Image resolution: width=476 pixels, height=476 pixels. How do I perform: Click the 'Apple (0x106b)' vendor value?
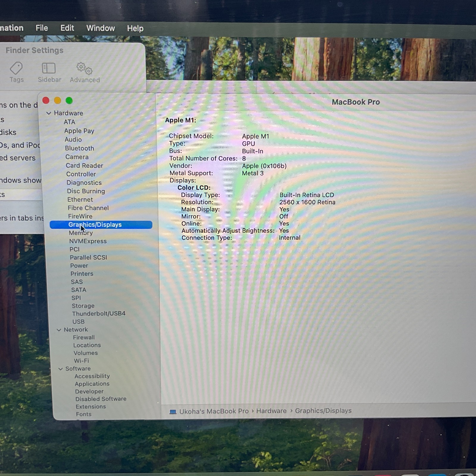tap(264, 166)
